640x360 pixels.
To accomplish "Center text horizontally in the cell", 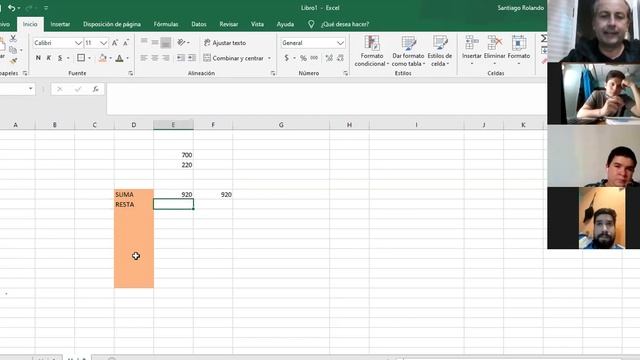I will [155, 58].
